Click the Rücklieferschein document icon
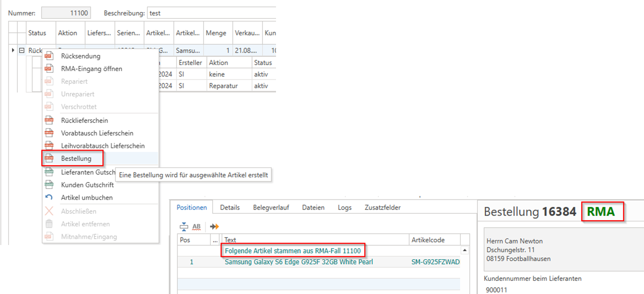Image resolution: width=644 pixels, height=294 pixels. [49, 121]
